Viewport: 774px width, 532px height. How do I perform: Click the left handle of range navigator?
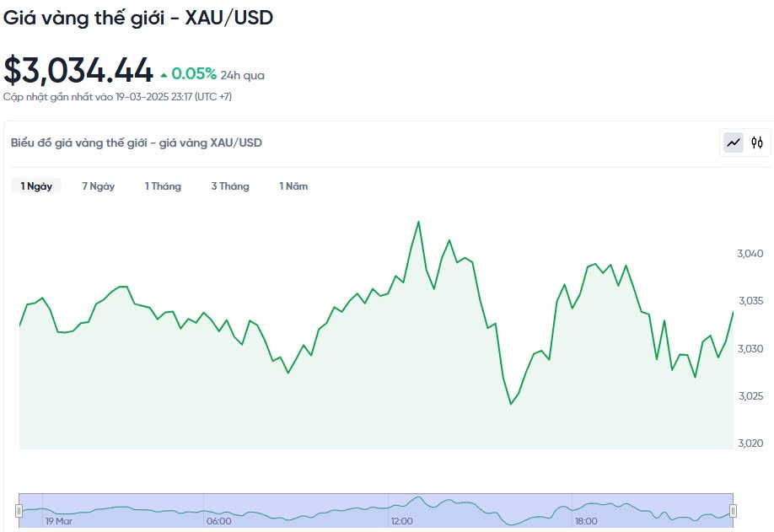pyautogui.click(x=19, y=510)
